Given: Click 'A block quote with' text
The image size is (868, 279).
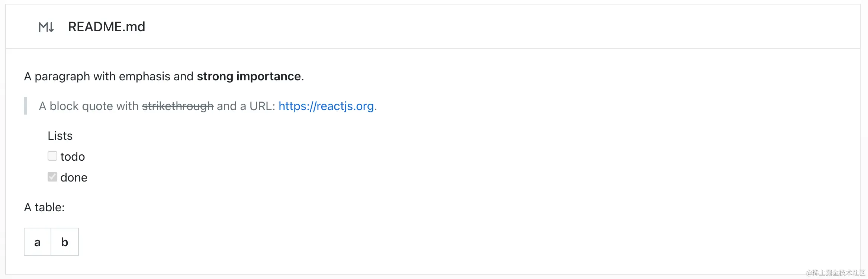Looking at the screenshot, I should 89,106.
